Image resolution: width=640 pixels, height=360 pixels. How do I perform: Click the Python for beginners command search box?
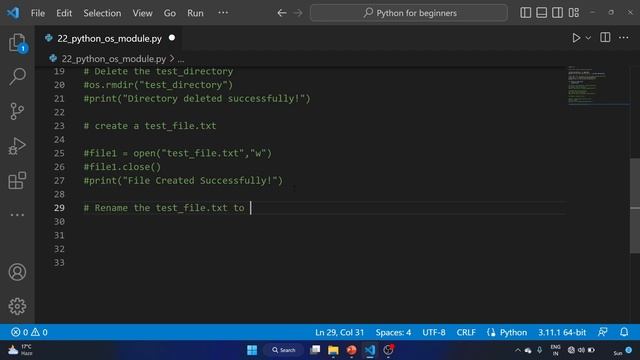pyautogui.click(x=409, y=13)
